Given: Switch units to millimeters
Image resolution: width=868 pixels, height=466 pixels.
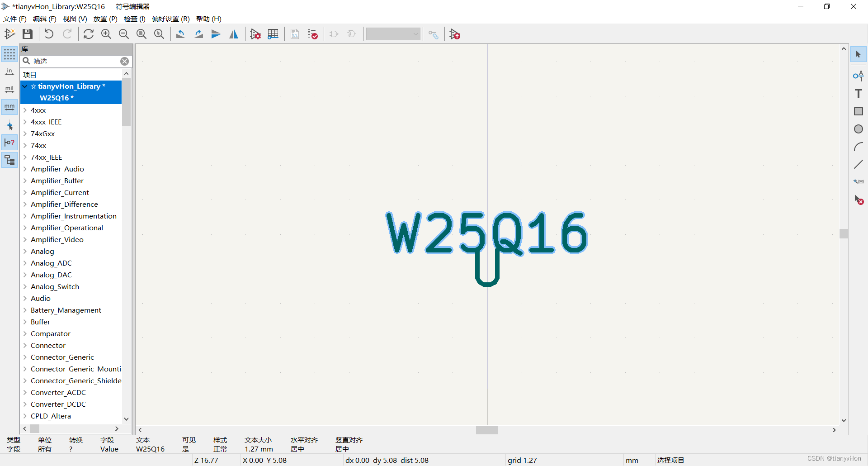Looking at the screenshot, I should tap(9, 107).
